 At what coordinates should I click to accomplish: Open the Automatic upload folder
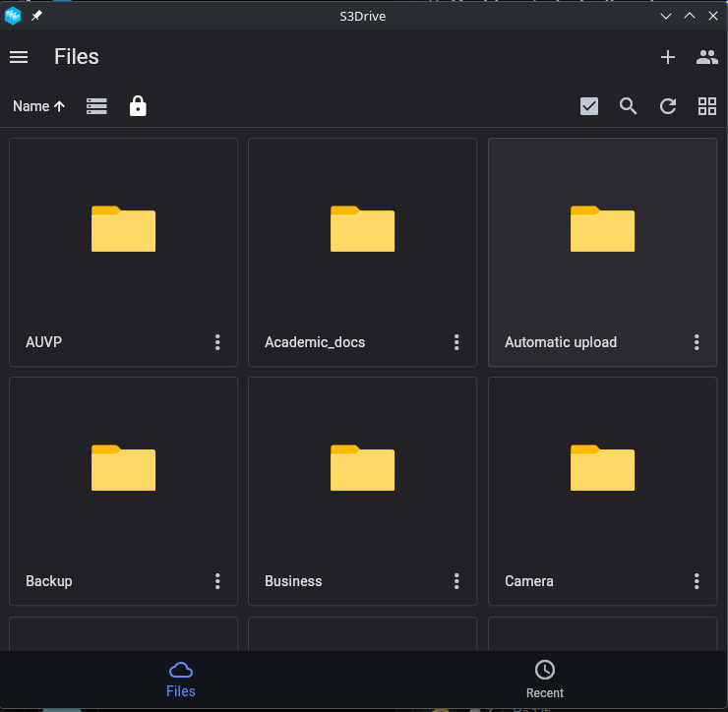coord(602,231)
